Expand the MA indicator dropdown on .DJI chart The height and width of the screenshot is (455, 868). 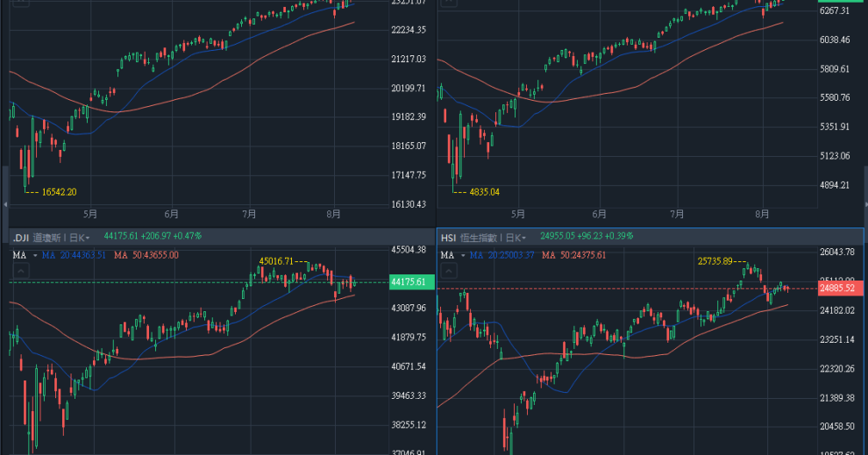tap(33, 255)
